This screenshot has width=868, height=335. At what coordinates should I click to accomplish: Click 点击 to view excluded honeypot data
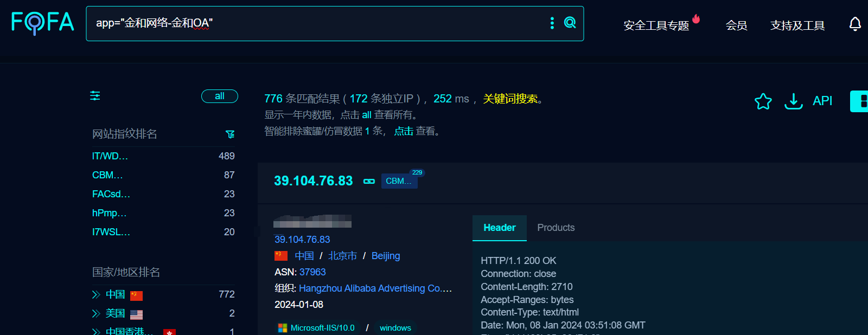pos(404,131)
